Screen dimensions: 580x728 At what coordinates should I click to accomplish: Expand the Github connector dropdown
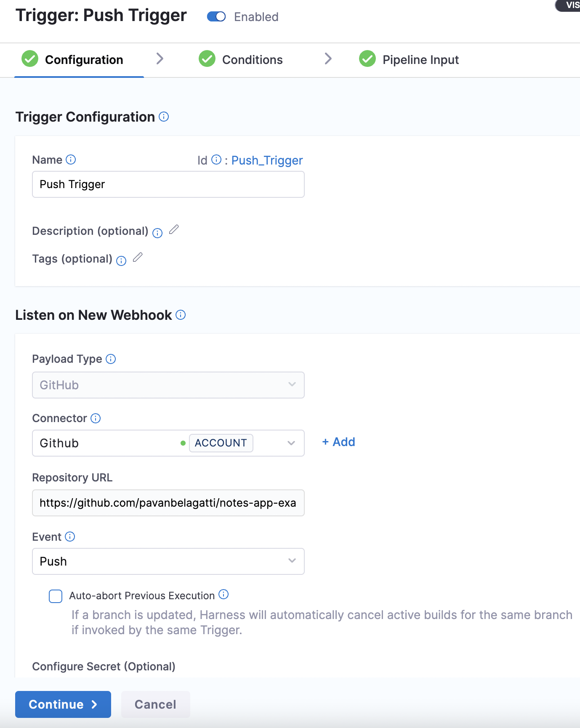pyautogui.click(x=291, y=443)
